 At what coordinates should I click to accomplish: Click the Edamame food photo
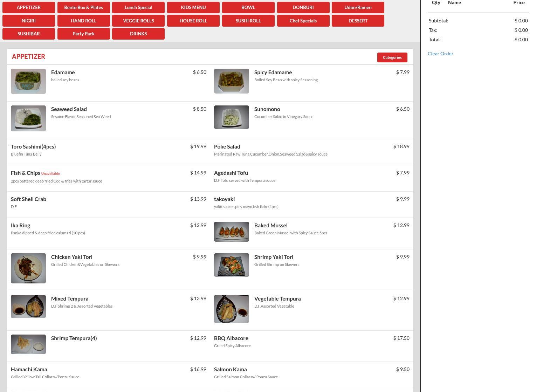[x=28, y=81]
